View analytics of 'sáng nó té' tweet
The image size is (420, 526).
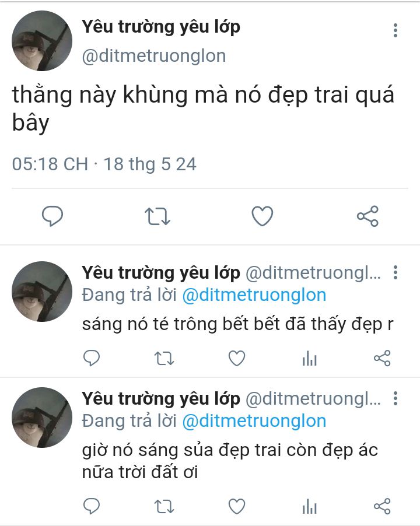click(x=309, y=358)
